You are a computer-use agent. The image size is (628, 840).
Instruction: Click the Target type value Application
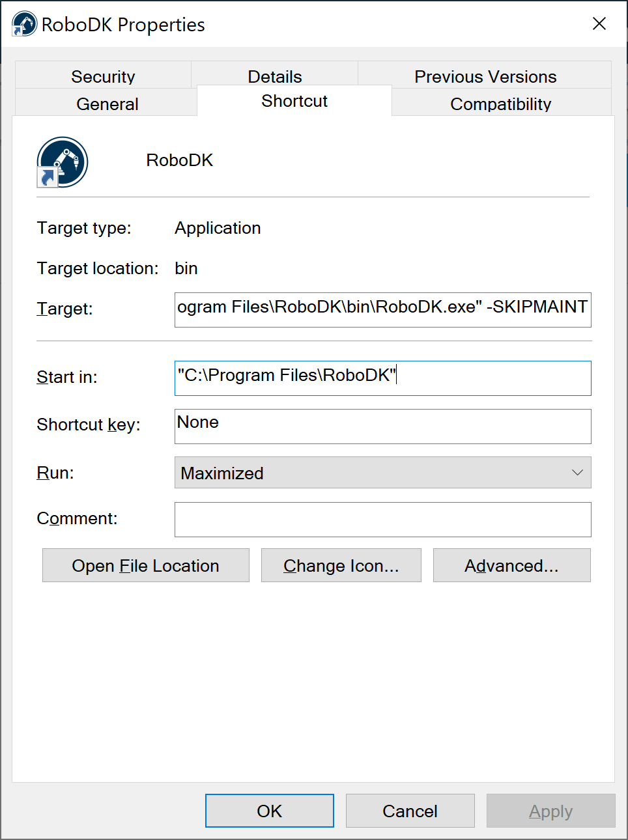[218, 228]
